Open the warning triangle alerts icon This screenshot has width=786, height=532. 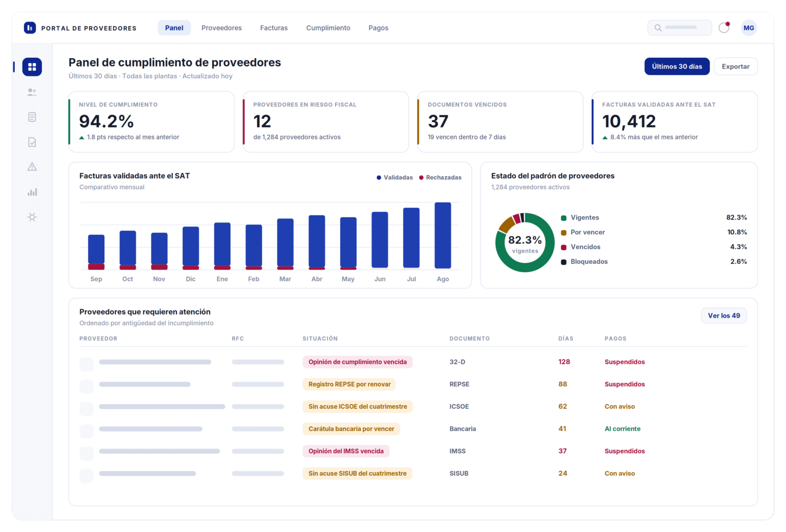click(32, 167)
